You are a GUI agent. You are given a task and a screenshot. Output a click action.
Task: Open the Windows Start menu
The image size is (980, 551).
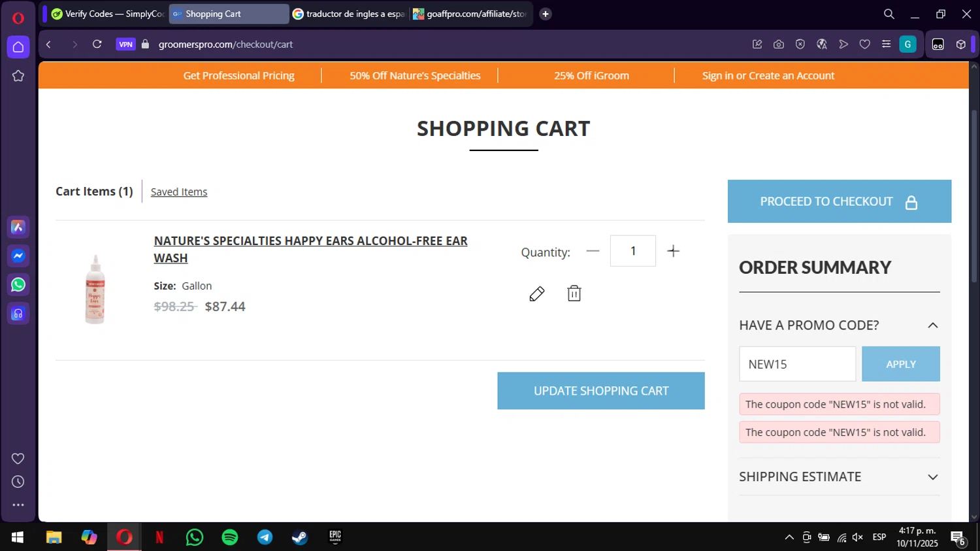18,537
